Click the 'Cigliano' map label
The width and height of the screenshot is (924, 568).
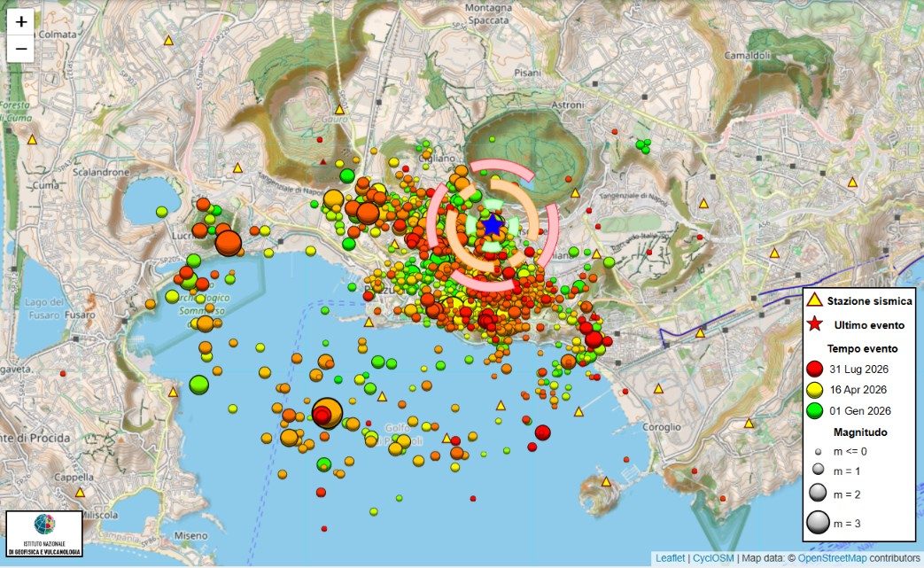[x=438, y=158]
